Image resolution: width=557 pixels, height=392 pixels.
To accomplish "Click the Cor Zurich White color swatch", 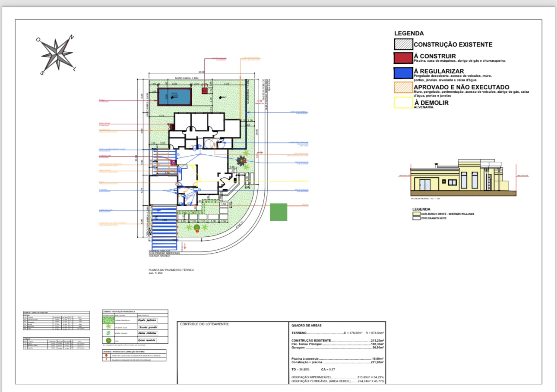I will (416, 213).
